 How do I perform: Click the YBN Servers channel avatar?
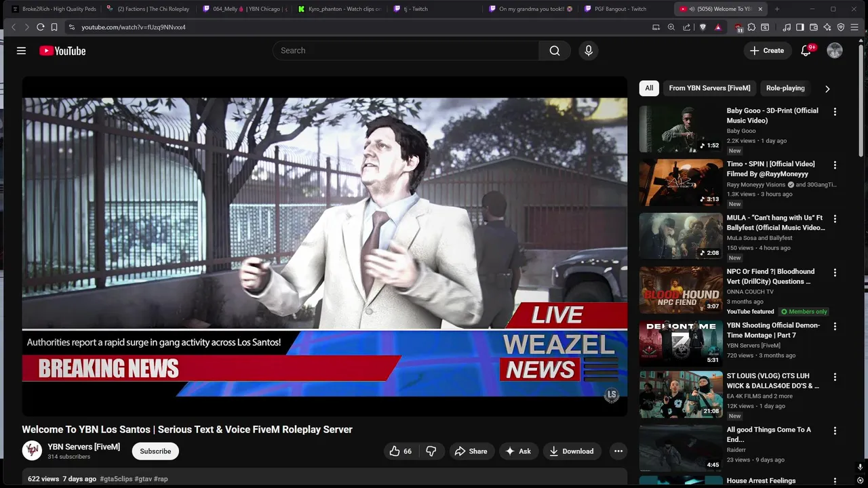(x=32, y=451)
